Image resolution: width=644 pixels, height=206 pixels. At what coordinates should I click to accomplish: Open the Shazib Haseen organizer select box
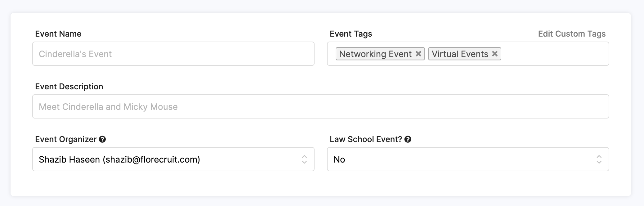(168, 159)
